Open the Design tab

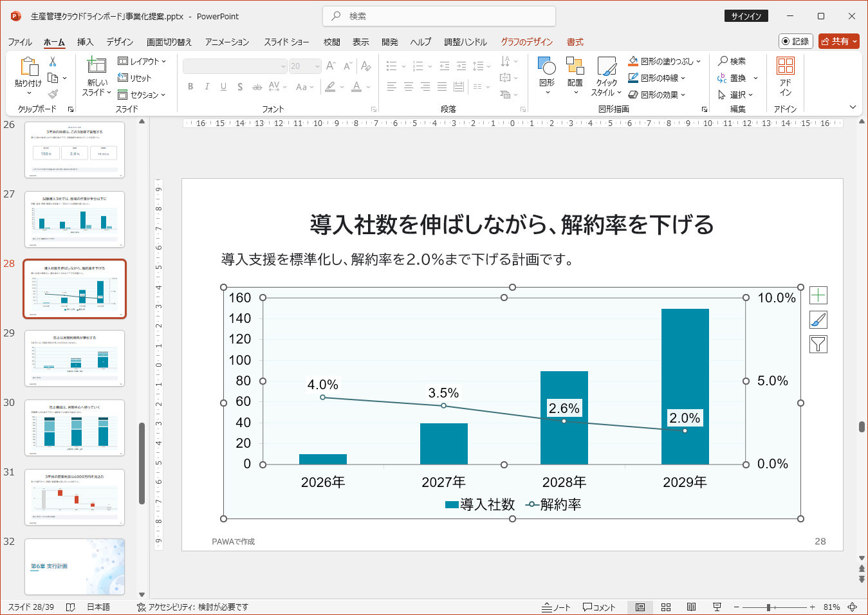(x=120, y=42)
